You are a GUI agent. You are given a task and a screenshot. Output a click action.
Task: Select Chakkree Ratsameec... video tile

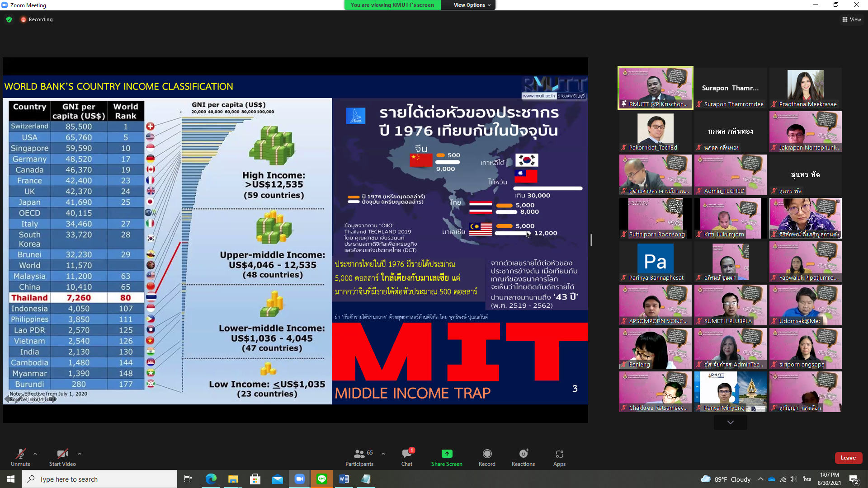(656, 392)
